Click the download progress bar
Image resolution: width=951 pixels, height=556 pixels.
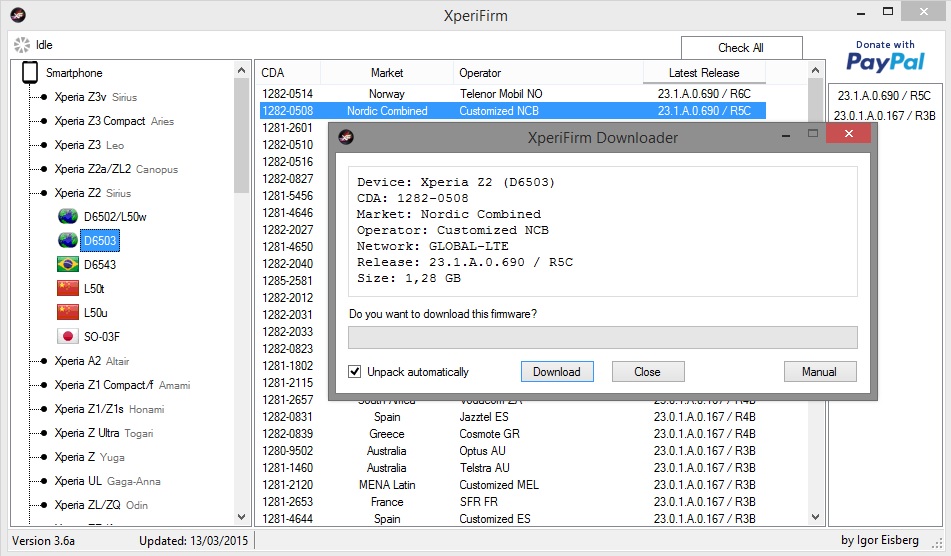click(x=602, y=337)
